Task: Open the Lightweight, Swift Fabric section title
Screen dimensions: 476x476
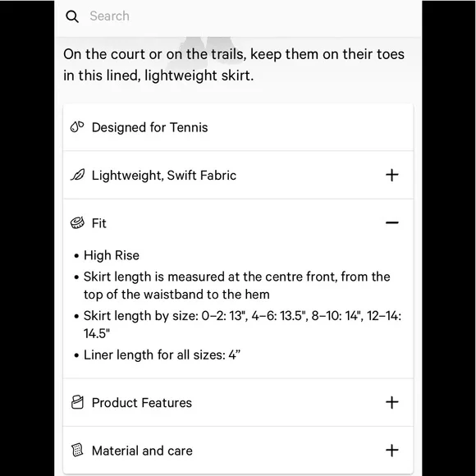Action: click(164, 176)
